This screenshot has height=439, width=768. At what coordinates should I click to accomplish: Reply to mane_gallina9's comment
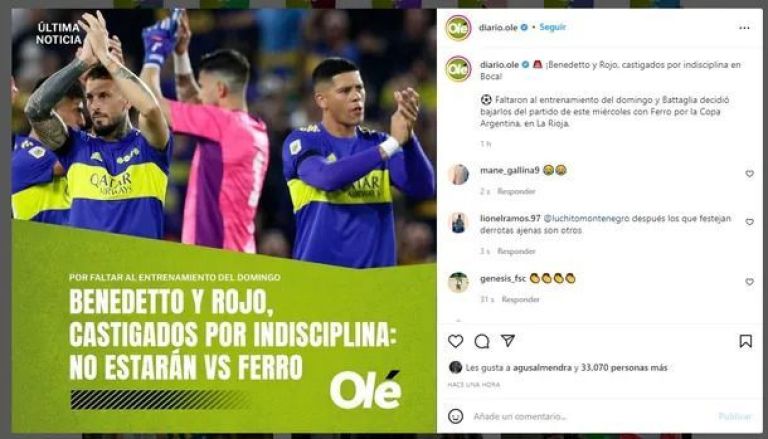pyautogui.click(x=516, y=191)
